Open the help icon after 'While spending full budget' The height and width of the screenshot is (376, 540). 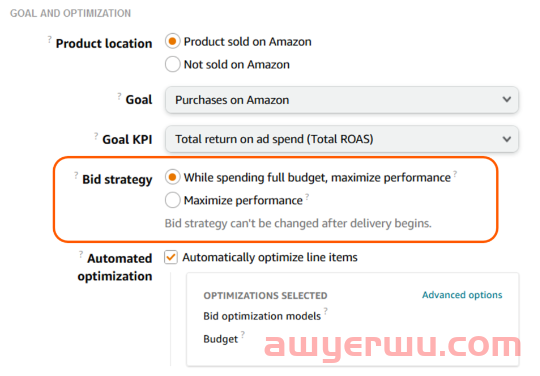click(x=455, y=174)
